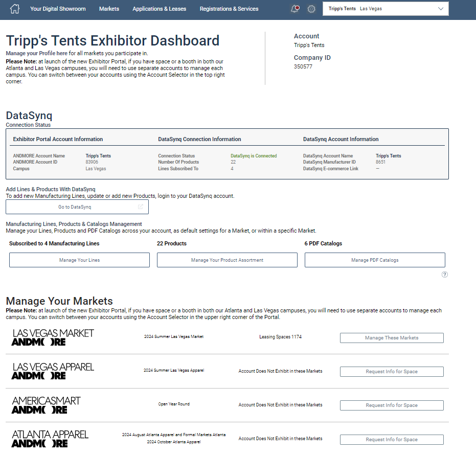476x455 pixels.
Task: Click the home icon in the navbar
Action: 14,9
